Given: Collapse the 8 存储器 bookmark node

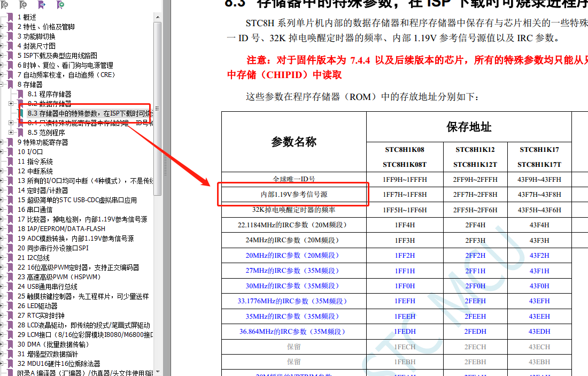Looking at the screenshot, I should coord(2,85).
